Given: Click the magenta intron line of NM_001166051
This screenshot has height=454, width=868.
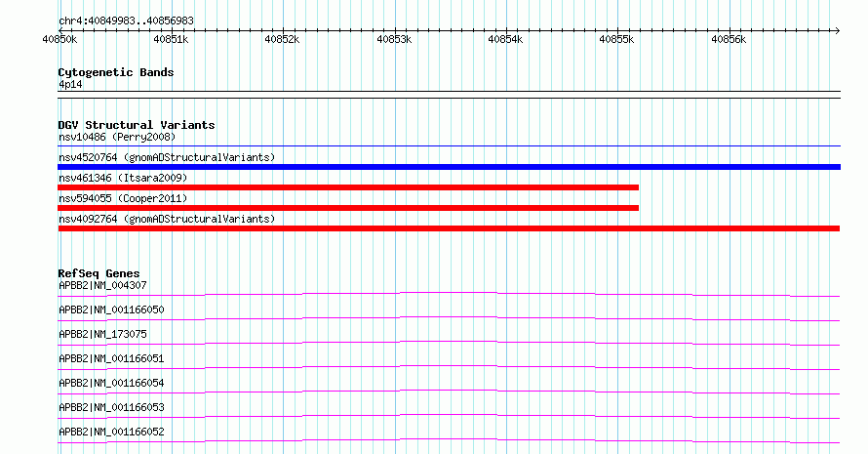Looking at the screenshot, I should click(x=449, y=366).
